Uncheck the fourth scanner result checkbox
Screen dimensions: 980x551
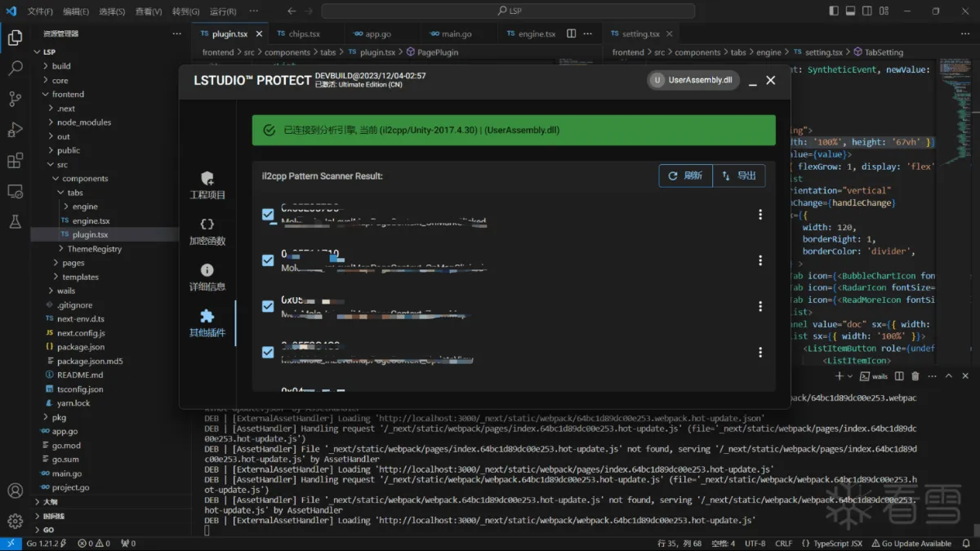click(x=268, y=352)
